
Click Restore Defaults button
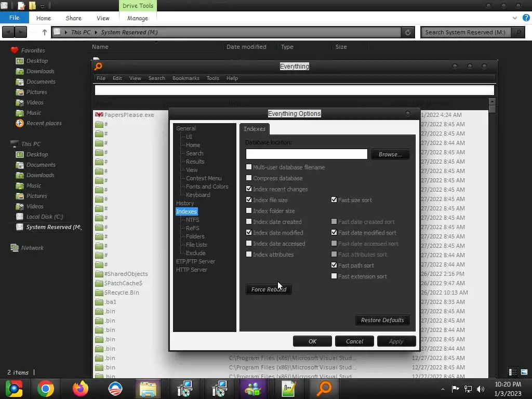tap(382, 320)
